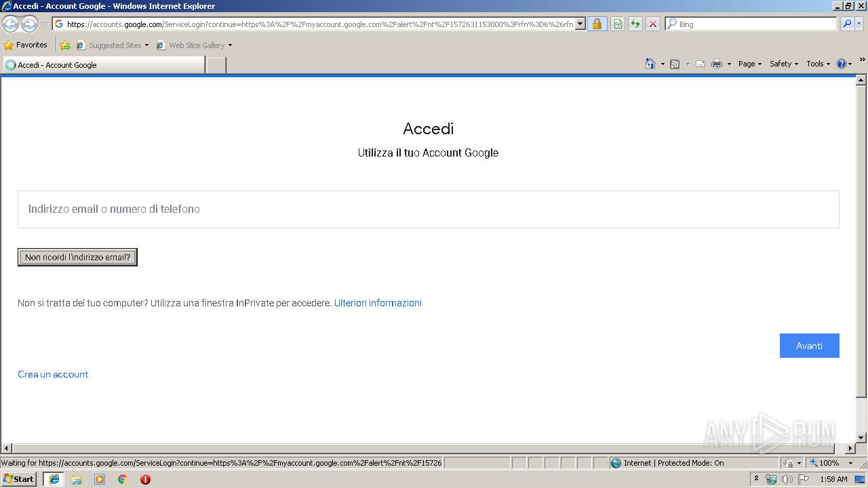Click Non ricordi l'indirizzo email button
Image resolution: width=868 pixels, height=488 pixels.
77,257
